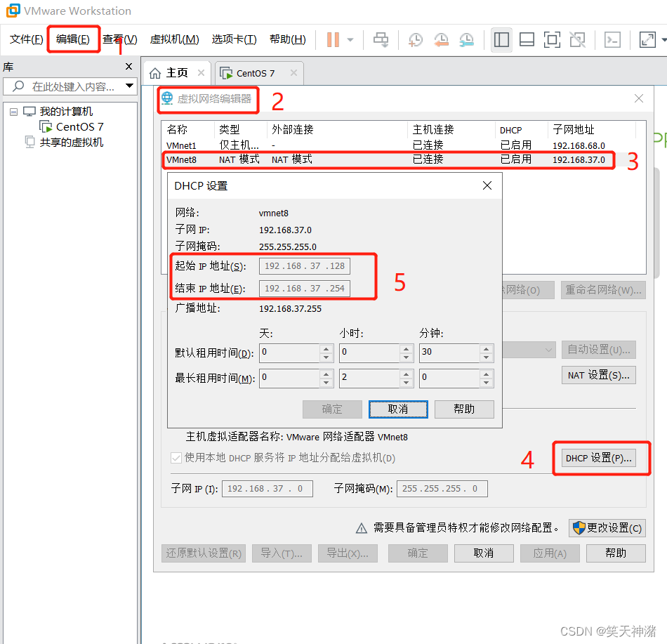The width and height of the screenshot is (667, 644).
Task: Click the pause virtual machine icon
Action: tap(333, 40)
